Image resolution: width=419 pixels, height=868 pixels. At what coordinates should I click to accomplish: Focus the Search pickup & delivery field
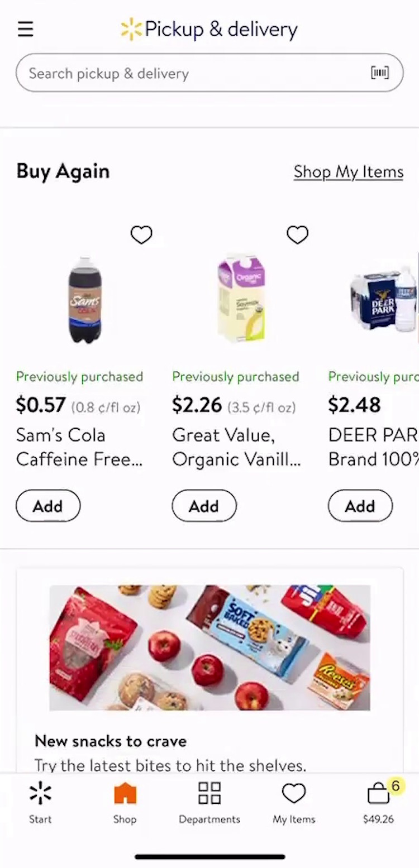click(190, 73)
